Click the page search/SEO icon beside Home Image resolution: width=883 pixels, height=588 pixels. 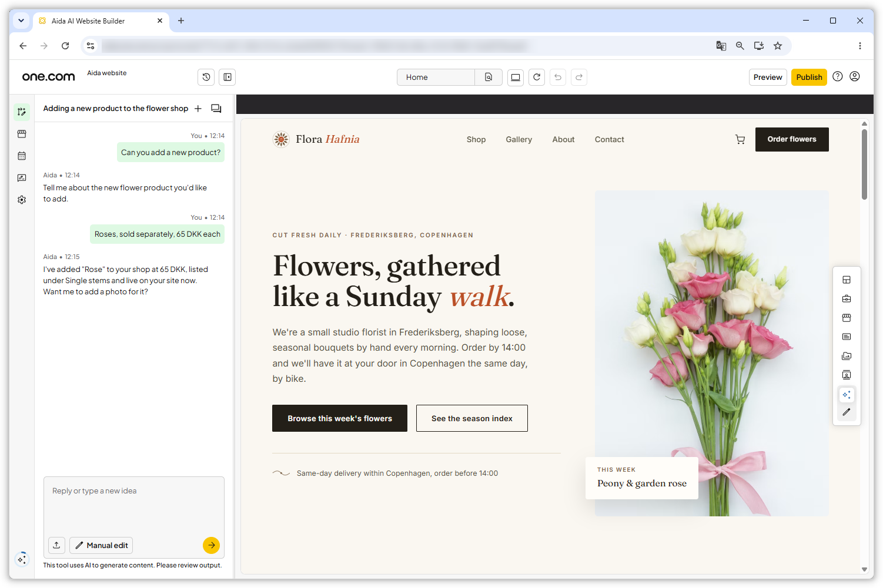tap(489, 77)
